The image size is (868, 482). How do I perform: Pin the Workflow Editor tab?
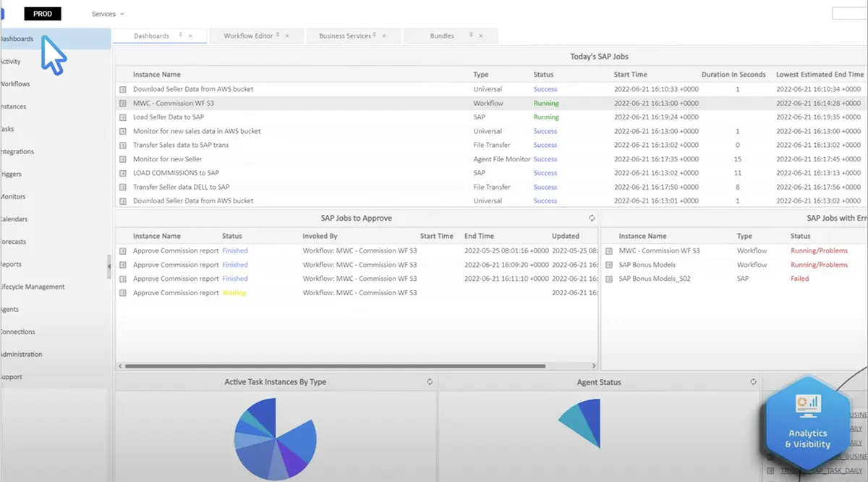[x=278, y=35]
